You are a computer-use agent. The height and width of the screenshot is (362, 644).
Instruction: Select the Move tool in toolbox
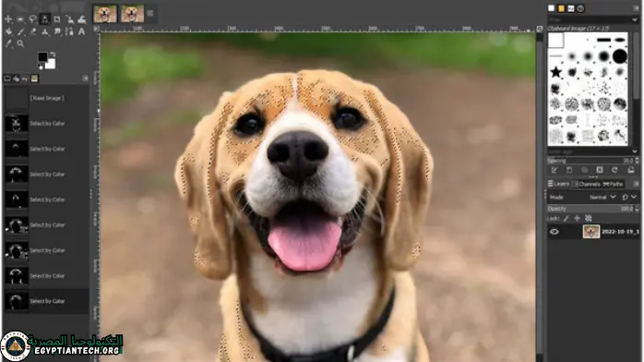pos(8,19)
